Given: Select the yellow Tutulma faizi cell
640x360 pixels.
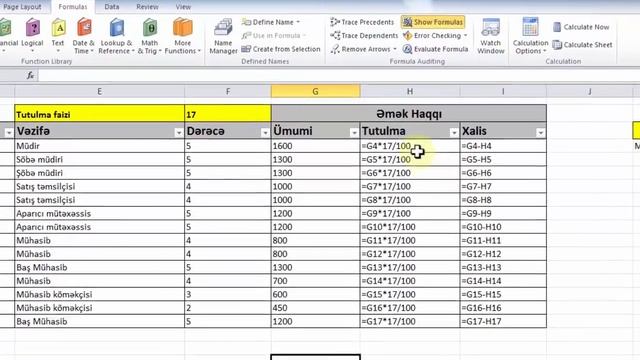Looking at the screenshot, I should tap(100, 114).
